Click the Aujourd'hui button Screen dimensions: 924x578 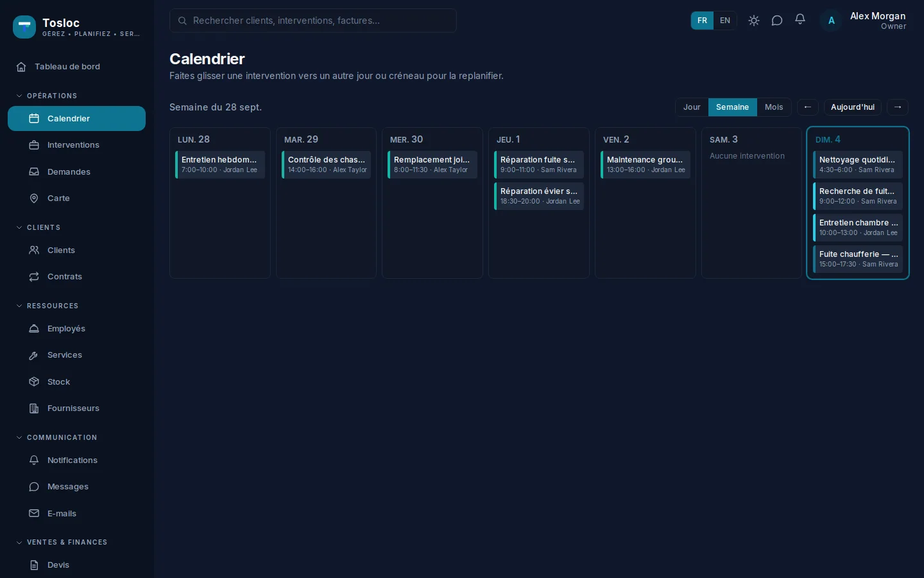(x=852, y=107)
